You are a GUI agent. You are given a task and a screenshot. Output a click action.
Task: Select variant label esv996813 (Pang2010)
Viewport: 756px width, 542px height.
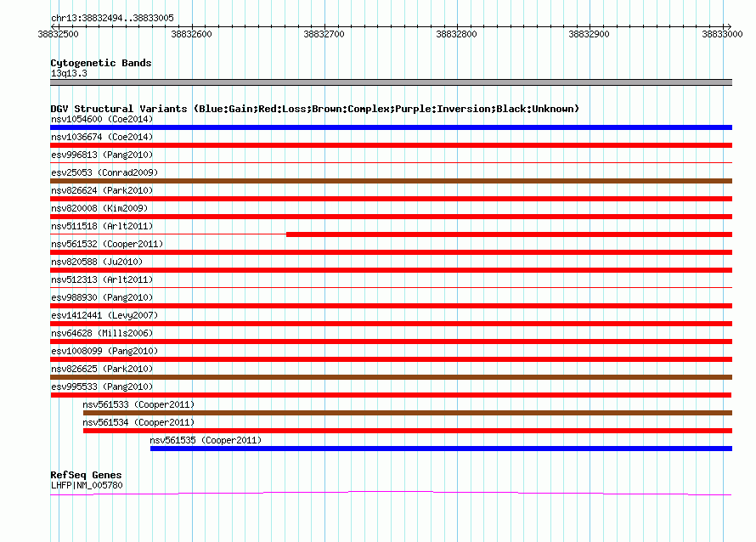[x=102, y=155]
